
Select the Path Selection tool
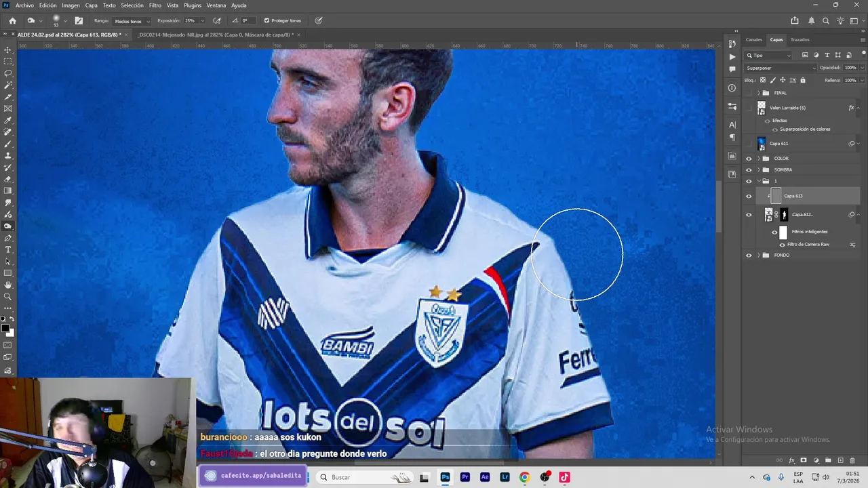[8, 262]
